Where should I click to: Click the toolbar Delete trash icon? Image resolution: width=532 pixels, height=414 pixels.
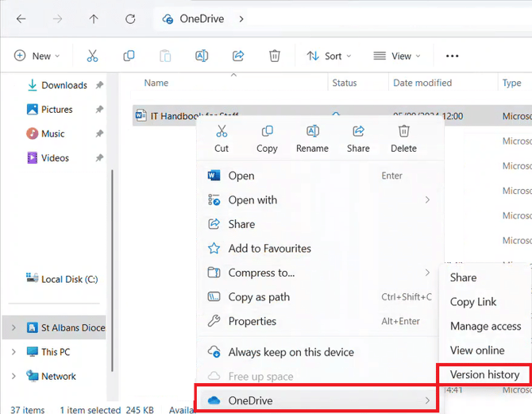coord(274,56)
